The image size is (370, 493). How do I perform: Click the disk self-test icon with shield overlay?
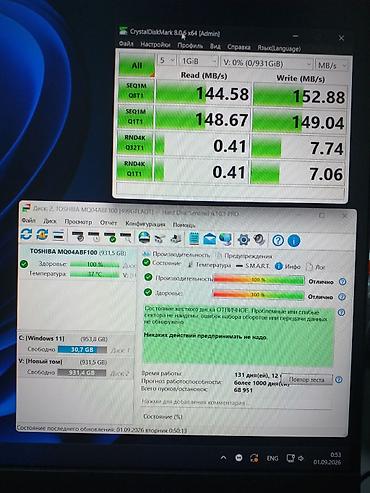pos(78,236)
